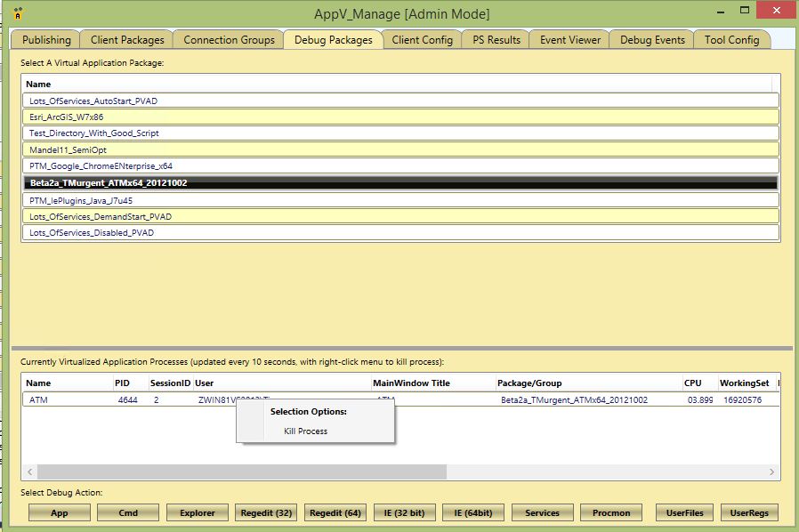Close the AppV_Manage window
Screen dimensions: 799x532
[x=776, y=10]
